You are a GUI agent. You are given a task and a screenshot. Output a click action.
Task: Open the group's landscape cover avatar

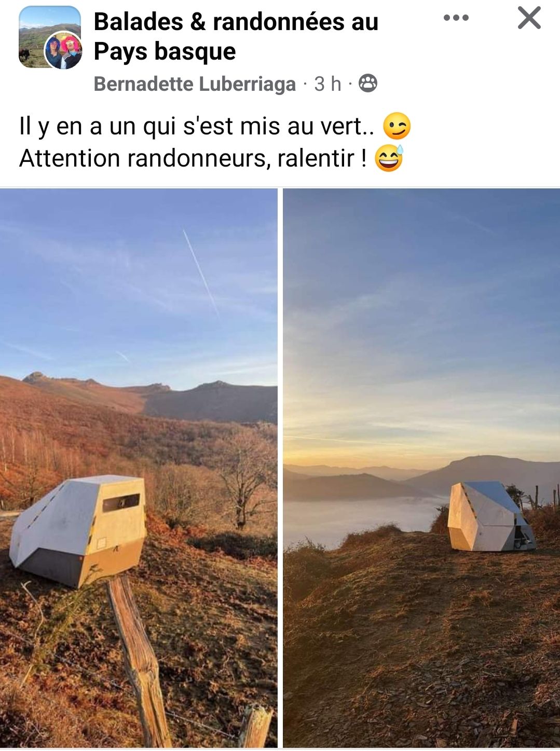50,37
